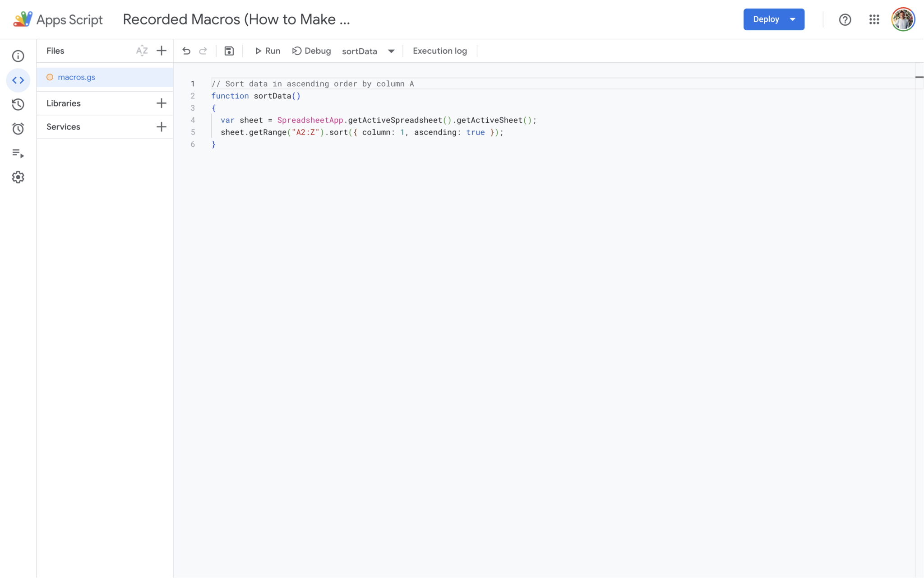This screenshot has width=924, height=578.
Task: Sort files alphabetically with the AZ icon
Action: tap(142, 51)
